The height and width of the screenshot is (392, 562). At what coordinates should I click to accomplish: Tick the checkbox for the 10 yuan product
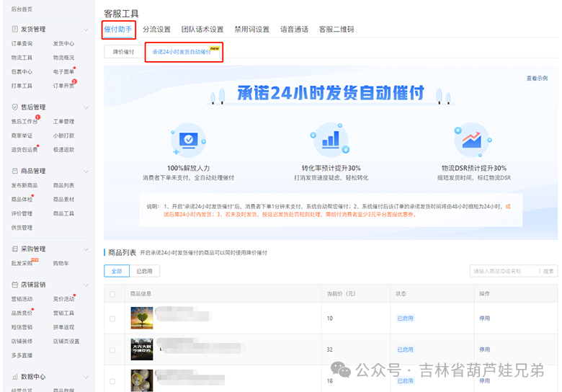(112, 318)
